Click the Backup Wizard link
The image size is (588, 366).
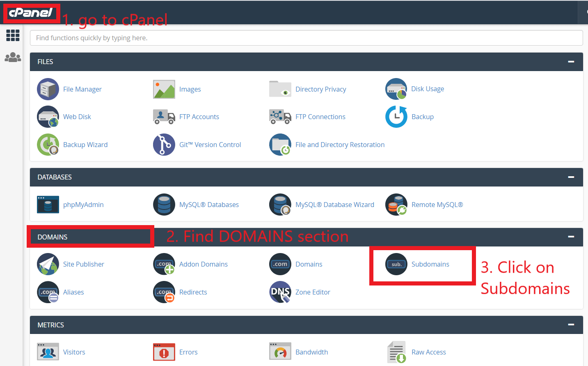(85, 145)
